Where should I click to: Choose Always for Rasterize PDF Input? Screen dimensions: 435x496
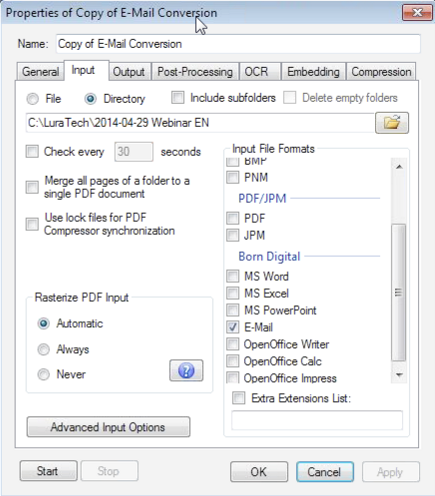(43, 349)
